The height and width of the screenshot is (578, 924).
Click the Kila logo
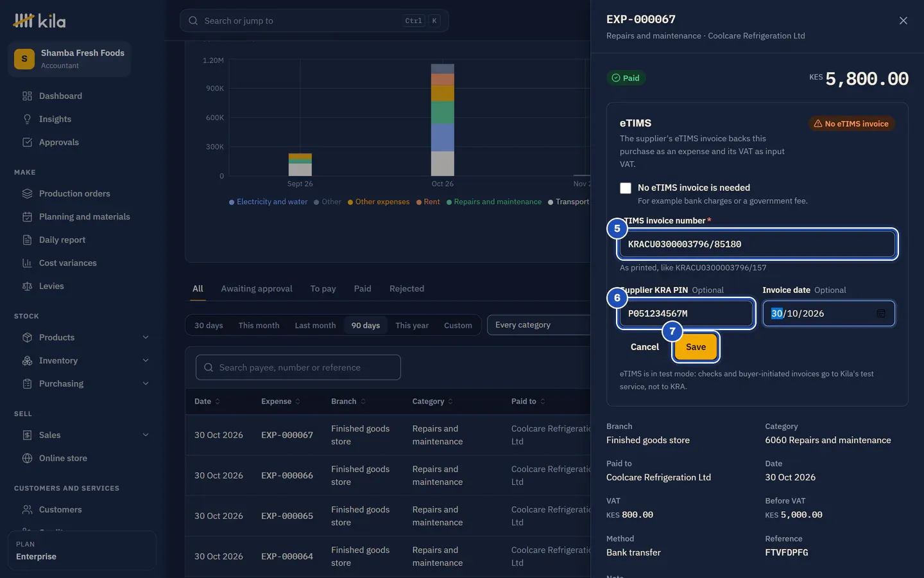[x=40, y=21]
